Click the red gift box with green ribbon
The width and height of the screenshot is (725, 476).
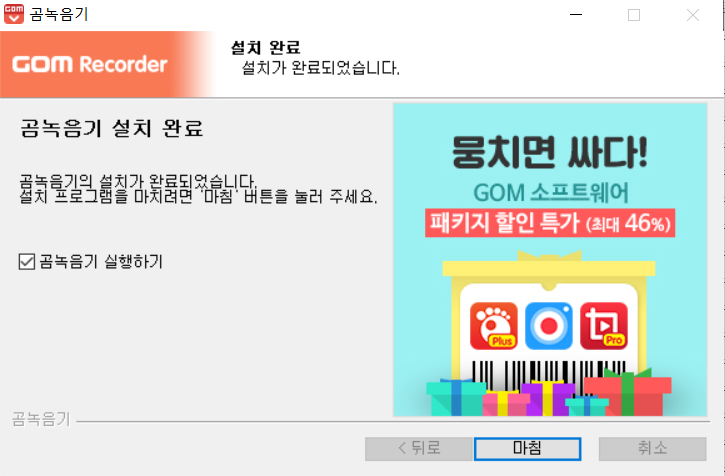[627, 392]
